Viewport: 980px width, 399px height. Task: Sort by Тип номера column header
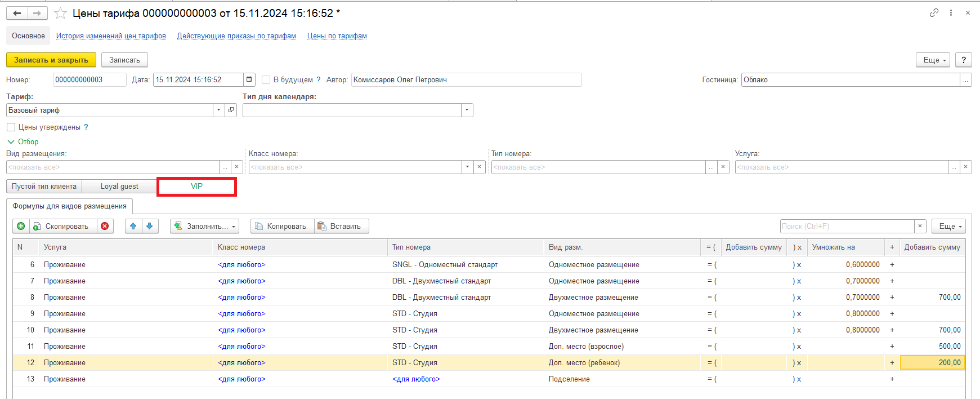click(466, 247)
